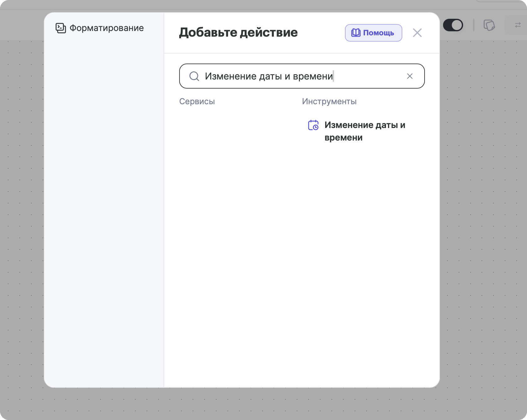The image size is (527, 420).
Task: Click the Форматирование terminal icon
Action: (x=61, y=28)
